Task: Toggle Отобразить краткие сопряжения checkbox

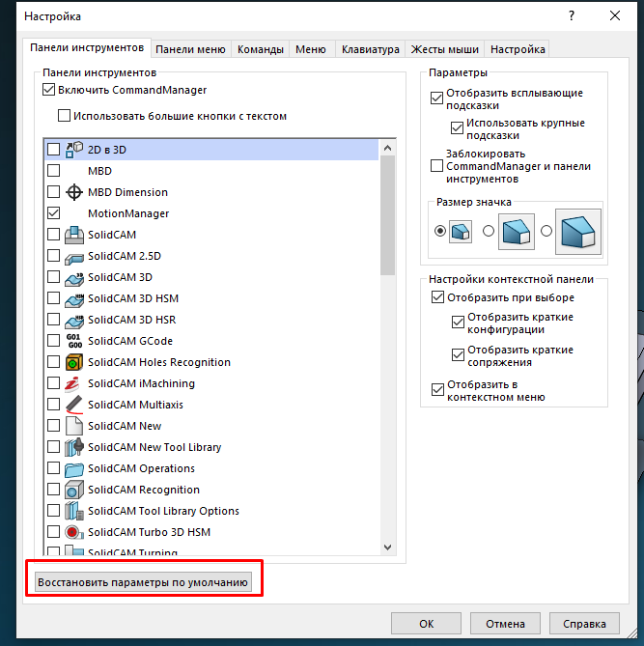Action: point(458,354)
